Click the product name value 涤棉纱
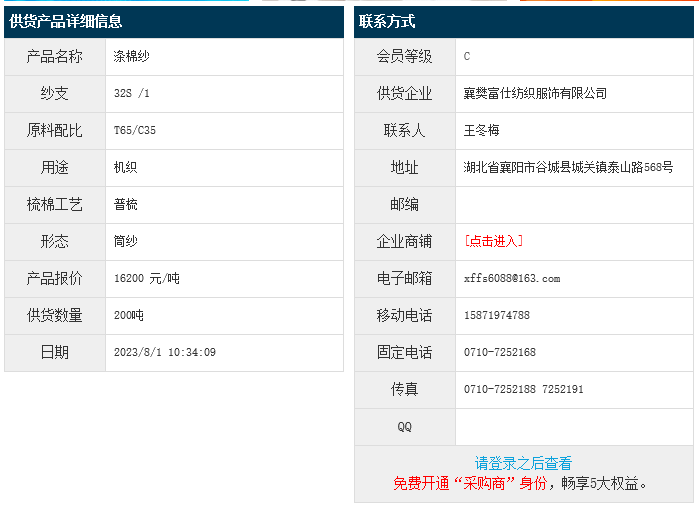The image size is (699, 508). pyautogui.click(x=132, y=56)
